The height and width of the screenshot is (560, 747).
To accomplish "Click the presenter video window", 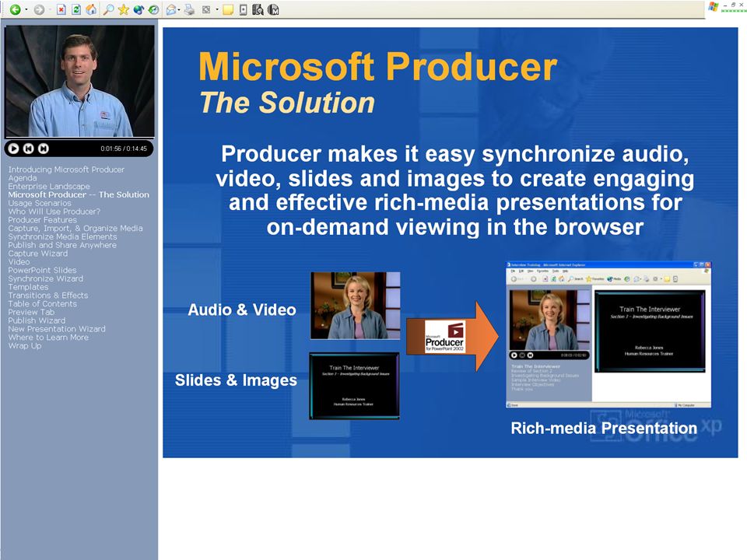I will click(79, 82).
